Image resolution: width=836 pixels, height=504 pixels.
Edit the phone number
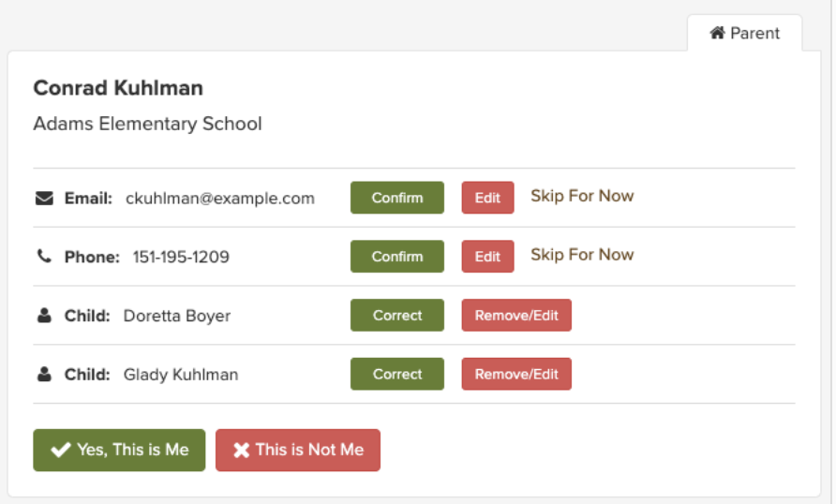(x=488, y=257)
